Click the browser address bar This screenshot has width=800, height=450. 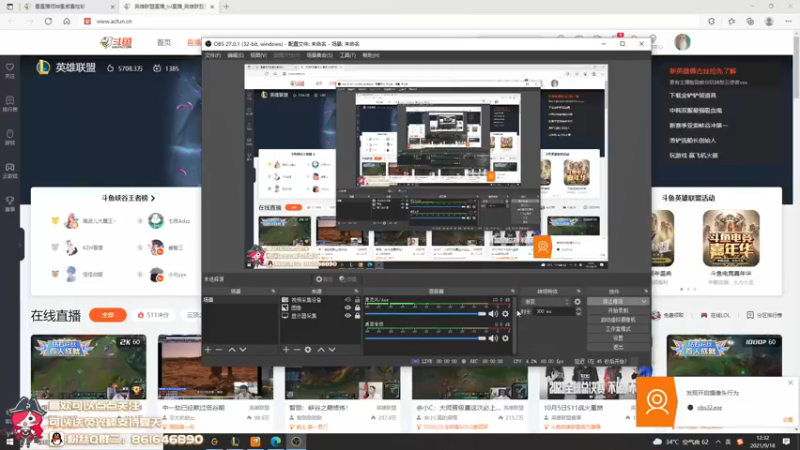click(x=388, y=21)
